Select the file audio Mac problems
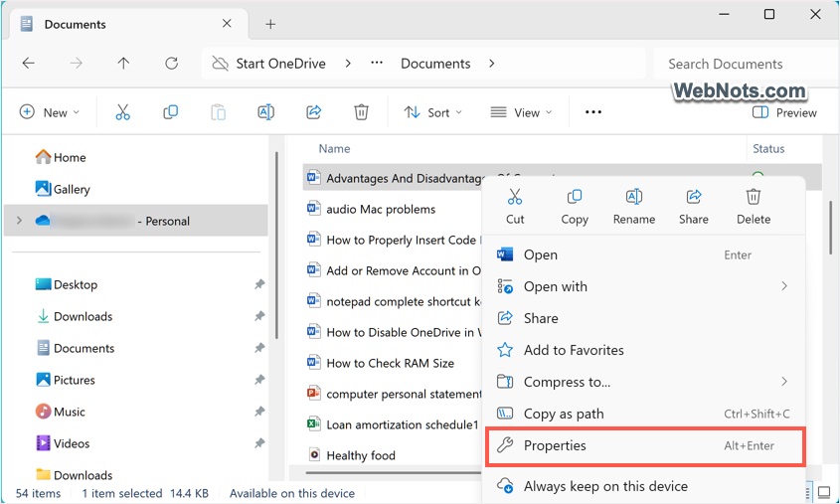This screenshot has height=504, width=840. coord(371,209)
